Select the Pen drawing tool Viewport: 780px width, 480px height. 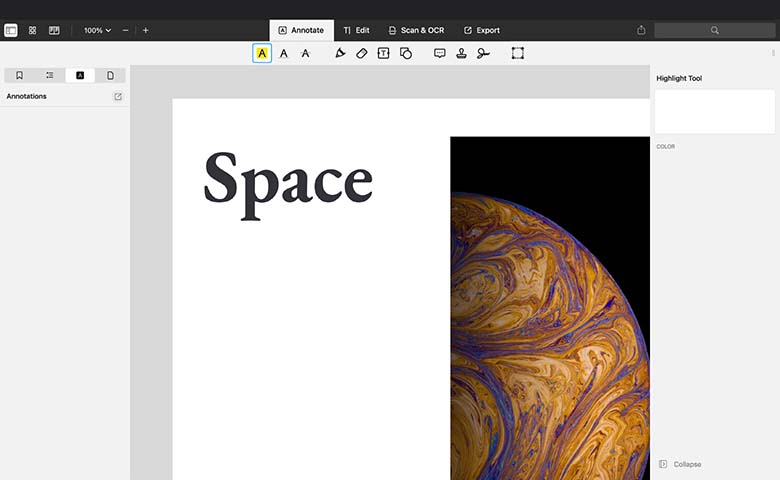tap(340, 53)
